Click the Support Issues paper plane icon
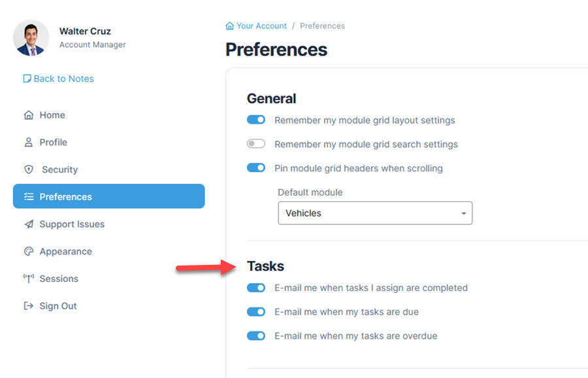Image resolution: width=588 pixels, height=378 pixels. click(28, 224)
